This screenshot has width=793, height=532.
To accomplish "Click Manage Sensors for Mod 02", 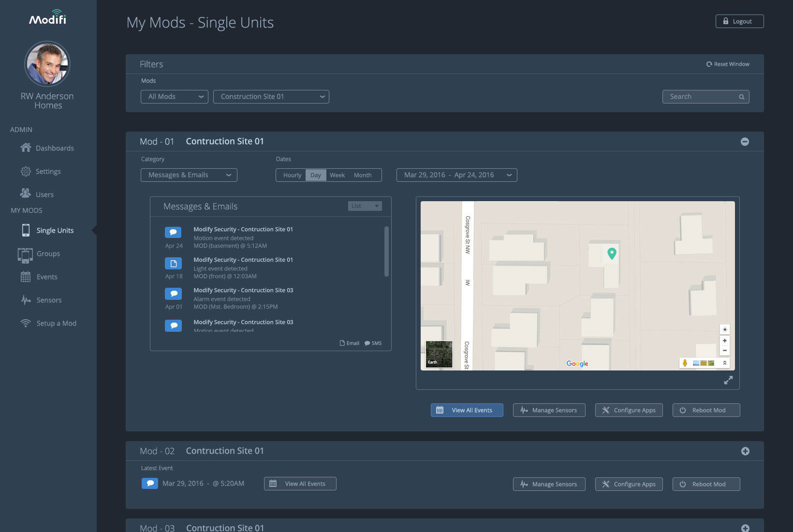I will click(549, 484).
